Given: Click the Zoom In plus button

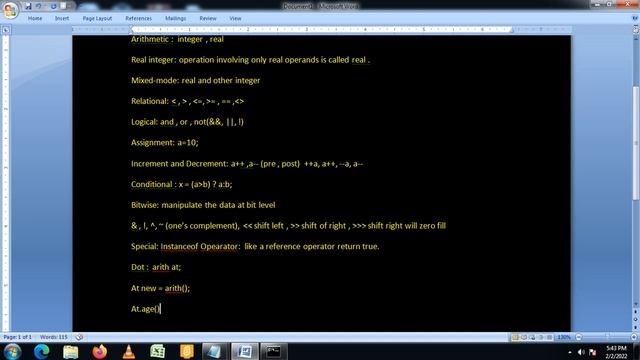Looking at the screenshot, I should coord(633,337).
